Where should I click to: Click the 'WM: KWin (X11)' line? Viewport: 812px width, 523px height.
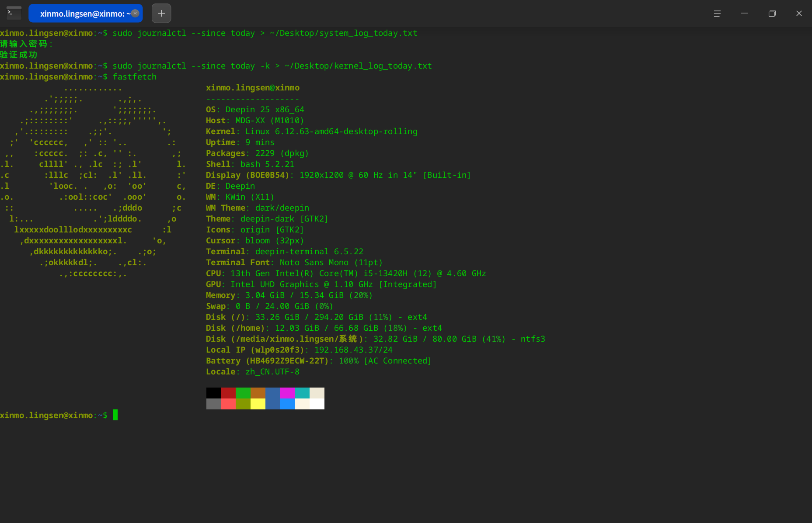[240, 197]
